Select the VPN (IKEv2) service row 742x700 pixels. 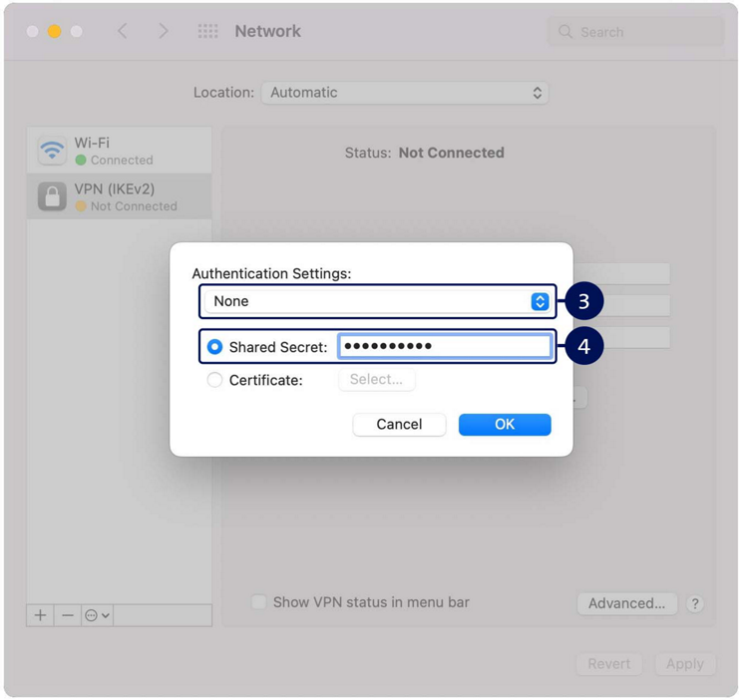tap(120, 196)
